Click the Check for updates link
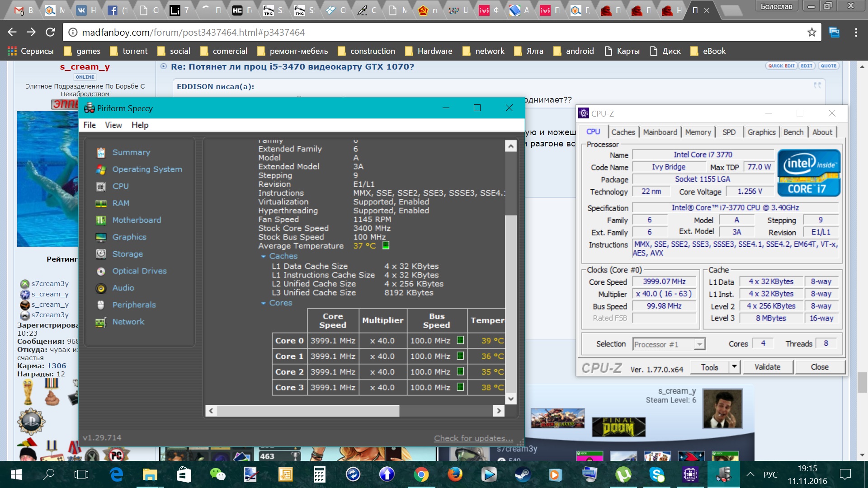Viewport: 868px width, 488px height. (x=473, y=438)
